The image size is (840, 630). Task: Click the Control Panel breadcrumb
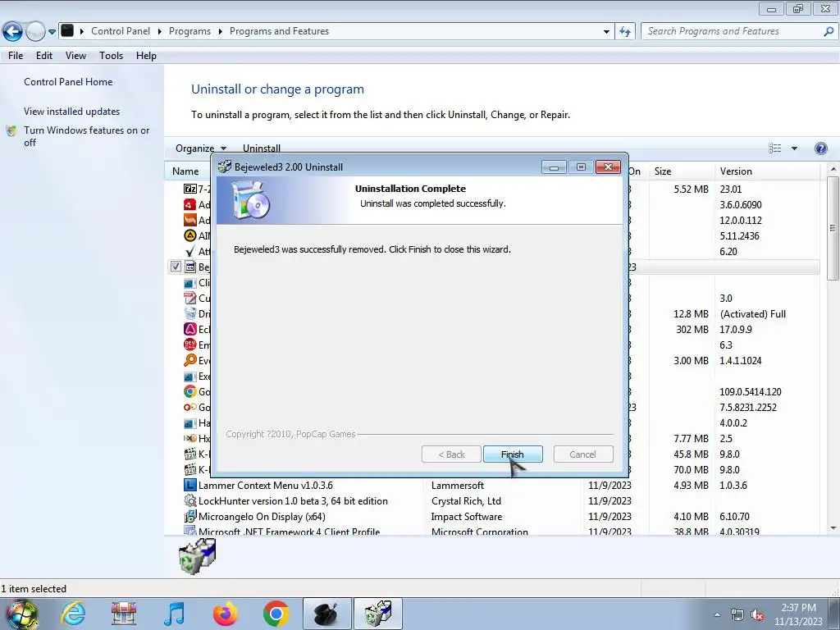[121, 31]
